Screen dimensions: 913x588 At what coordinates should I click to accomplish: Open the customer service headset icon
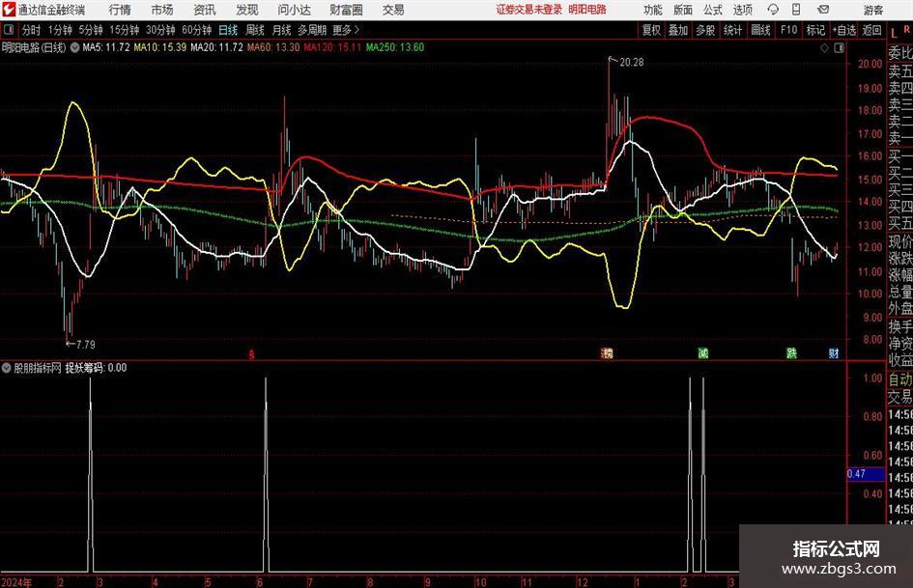tap(773, 10)
